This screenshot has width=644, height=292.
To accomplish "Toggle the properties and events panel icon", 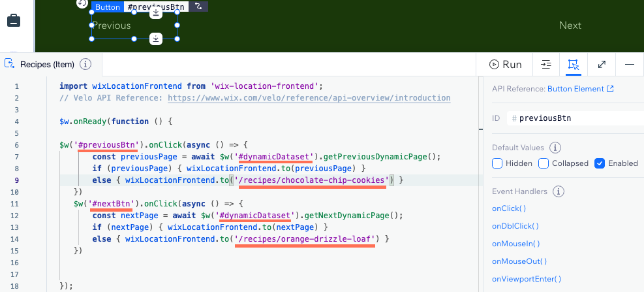I will pos(574,65).
